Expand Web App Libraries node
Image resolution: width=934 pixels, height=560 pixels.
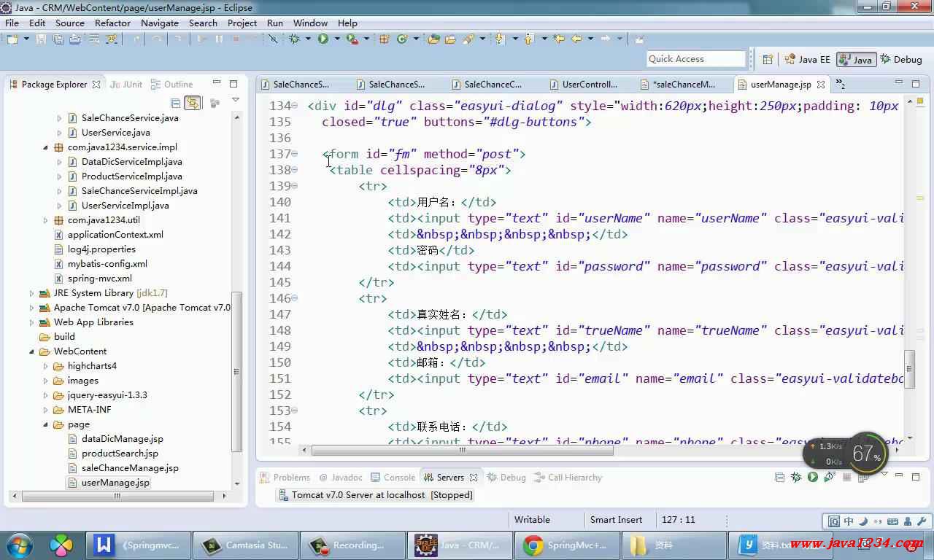31,322
